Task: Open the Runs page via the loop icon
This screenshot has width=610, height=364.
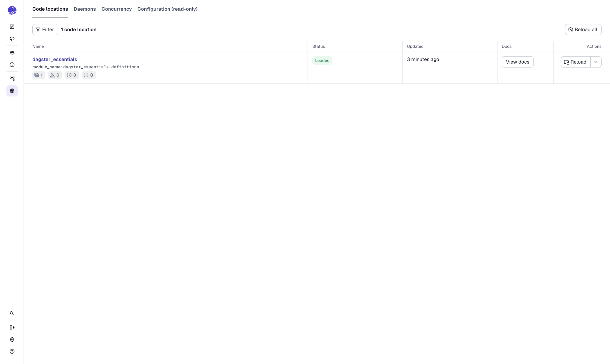Action: 12,39
